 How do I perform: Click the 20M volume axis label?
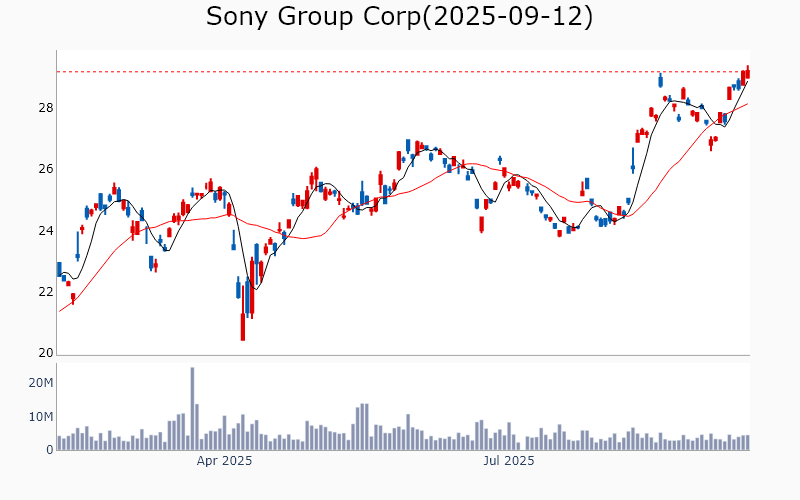[41, 383]
